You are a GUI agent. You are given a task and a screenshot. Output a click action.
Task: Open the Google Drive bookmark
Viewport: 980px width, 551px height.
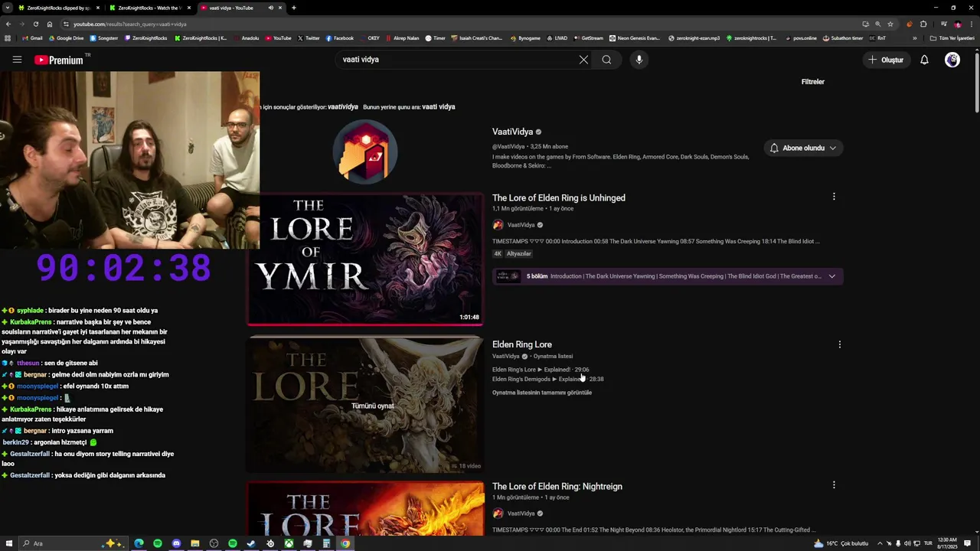coord(66,37)
